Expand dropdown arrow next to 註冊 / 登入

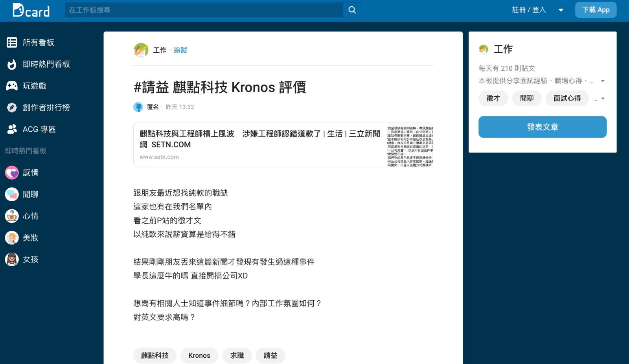coord(561,10)
